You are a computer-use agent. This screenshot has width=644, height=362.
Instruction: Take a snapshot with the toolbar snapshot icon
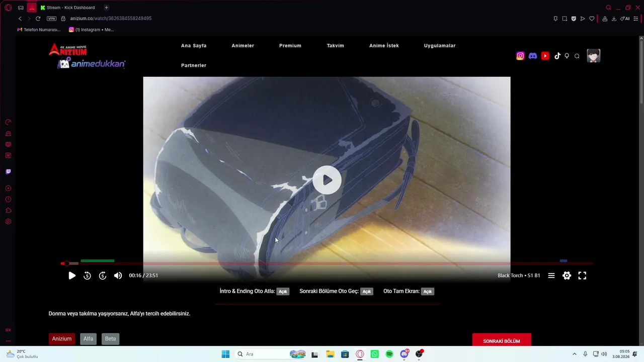565,19
